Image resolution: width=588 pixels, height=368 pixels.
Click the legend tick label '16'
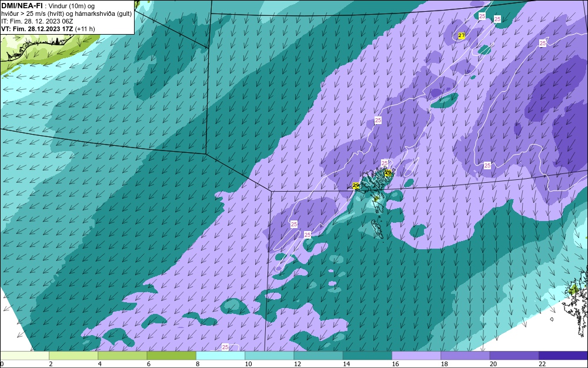(x=395, y=364)
